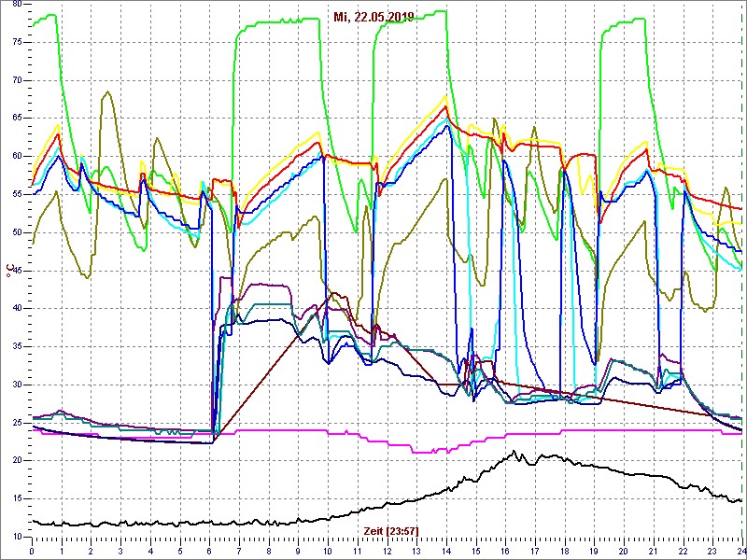
Task: Click hour '13' on the time axis
Action: 416,551
